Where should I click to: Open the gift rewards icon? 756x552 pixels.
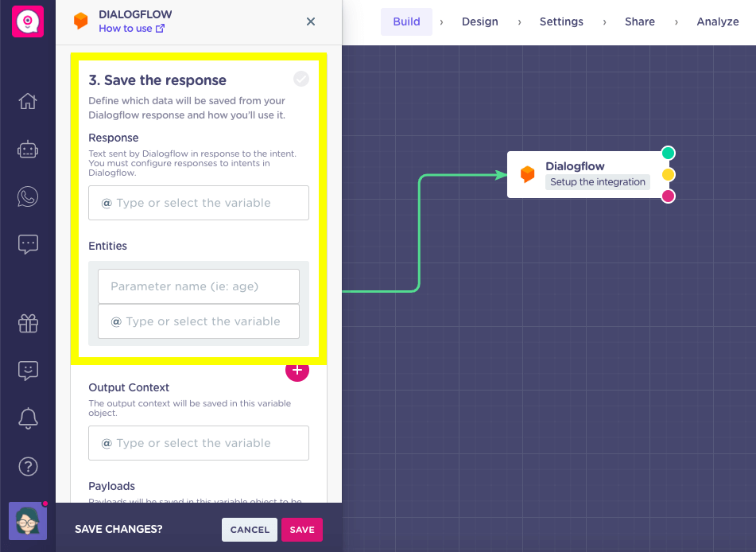(28, 323)
